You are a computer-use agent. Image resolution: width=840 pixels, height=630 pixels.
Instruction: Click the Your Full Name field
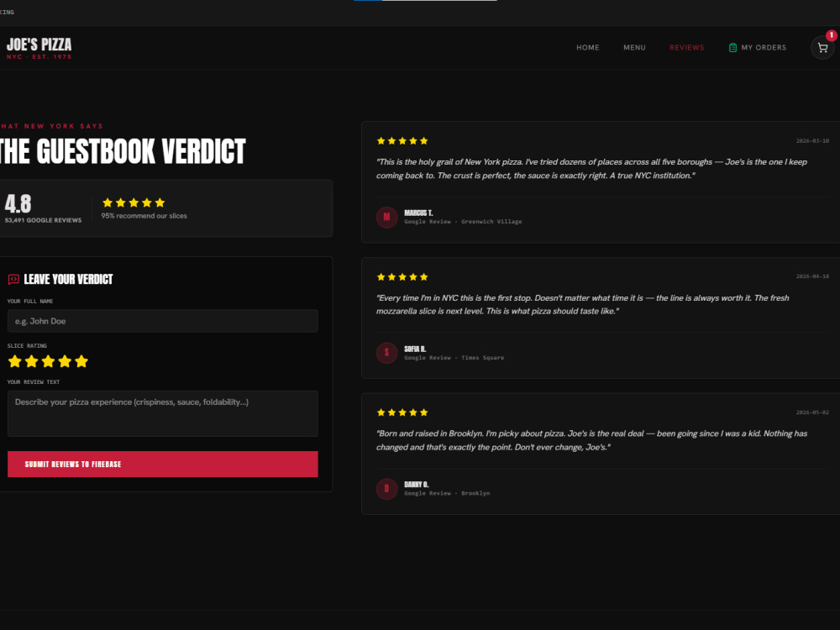pyautogui.click(x=163, y=321)
